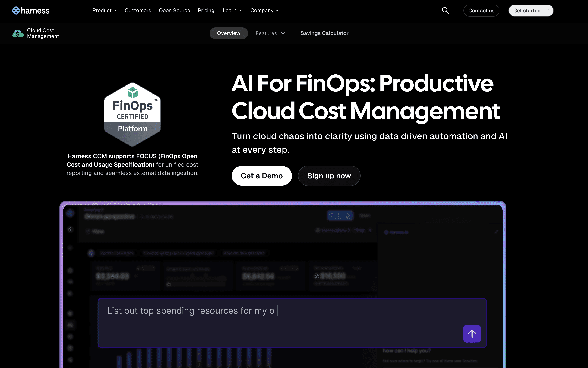Click the Get a Demo button
Screen dimensions: 588x368
(261, 176)
